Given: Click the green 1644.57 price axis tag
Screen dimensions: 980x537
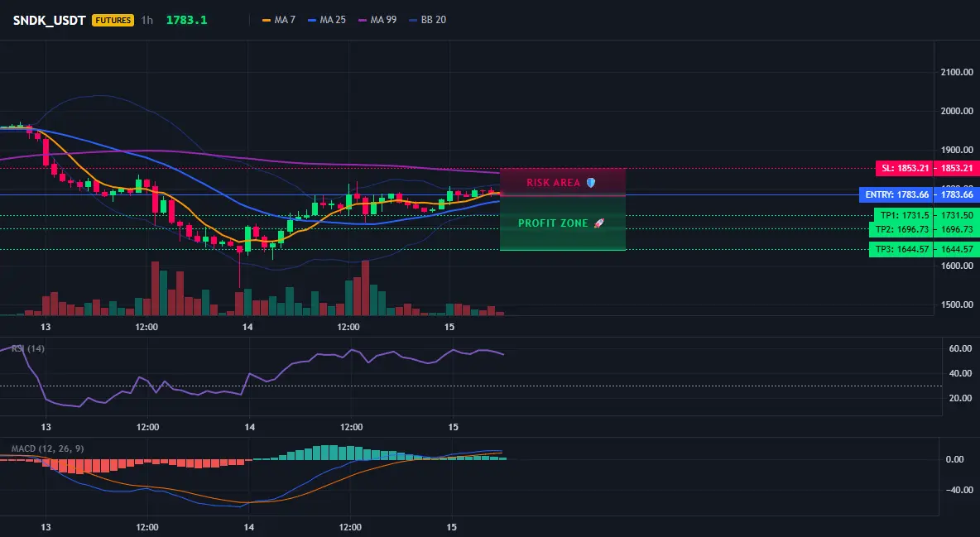Looking at the screenshot, I should pyautogui.click(x=957, y=249).
